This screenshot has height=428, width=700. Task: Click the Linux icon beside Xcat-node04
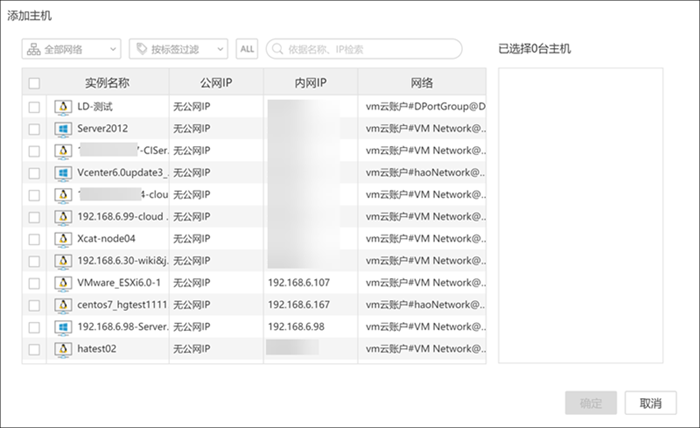click(x=62, y=239)
